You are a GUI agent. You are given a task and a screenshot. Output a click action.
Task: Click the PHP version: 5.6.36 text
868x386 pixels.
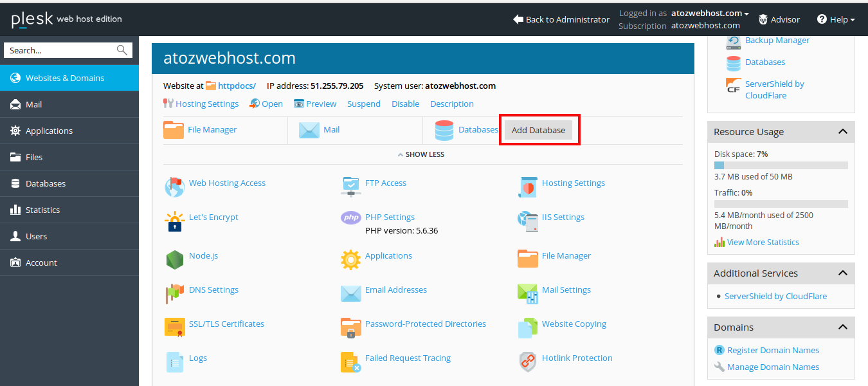(401, 230)
